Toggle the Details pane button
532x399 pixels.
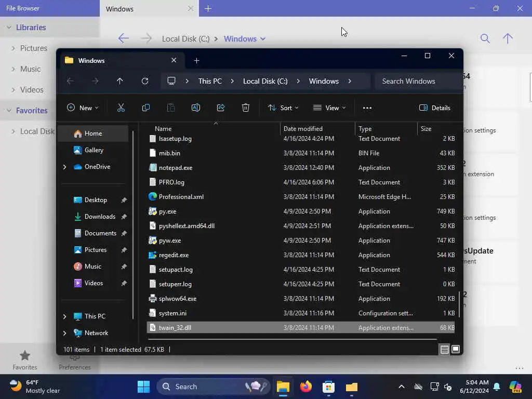coord(435,108)
